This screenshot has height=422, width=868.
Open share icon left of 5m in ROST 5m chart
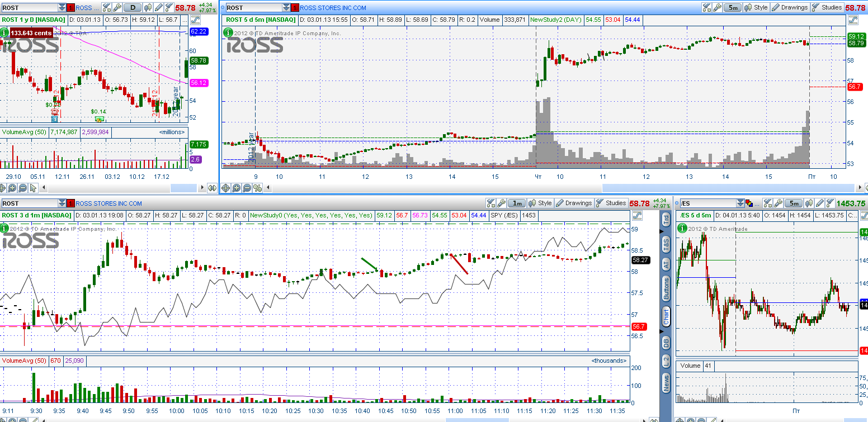click(x=707, y=8)
